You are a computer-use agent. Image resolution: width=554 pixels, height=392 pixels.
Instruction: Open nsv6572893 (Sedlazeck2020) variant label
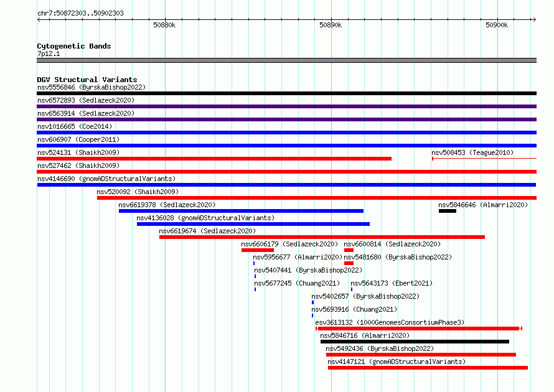pyautogui.click(x=86, y=100)
